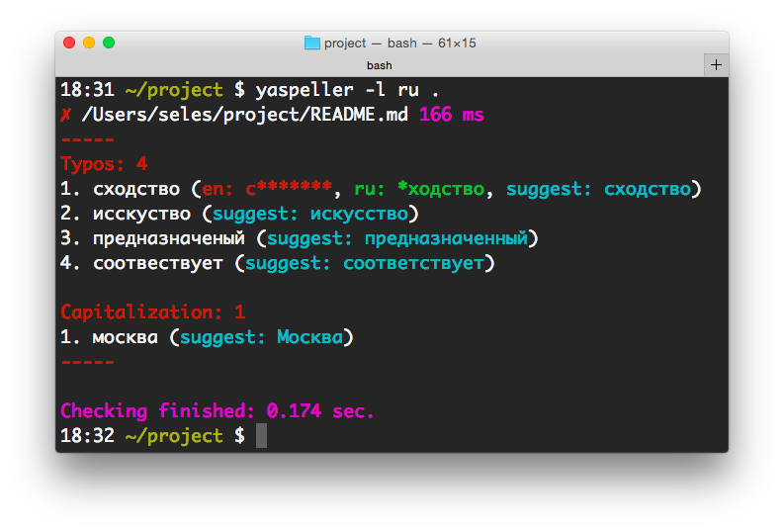This screenshot has width=784, height=532.
Task: Click the '166 ms' timing text
Action: 452,115
